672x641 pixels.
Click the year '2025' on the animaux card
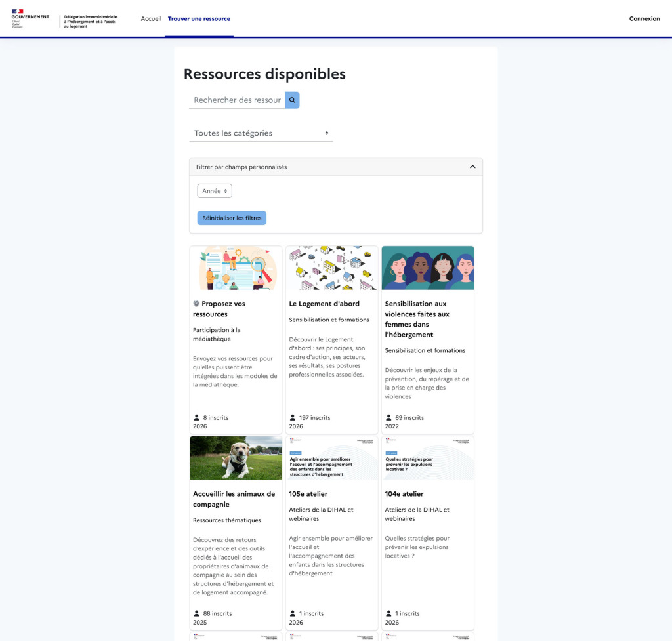(199, 622)
